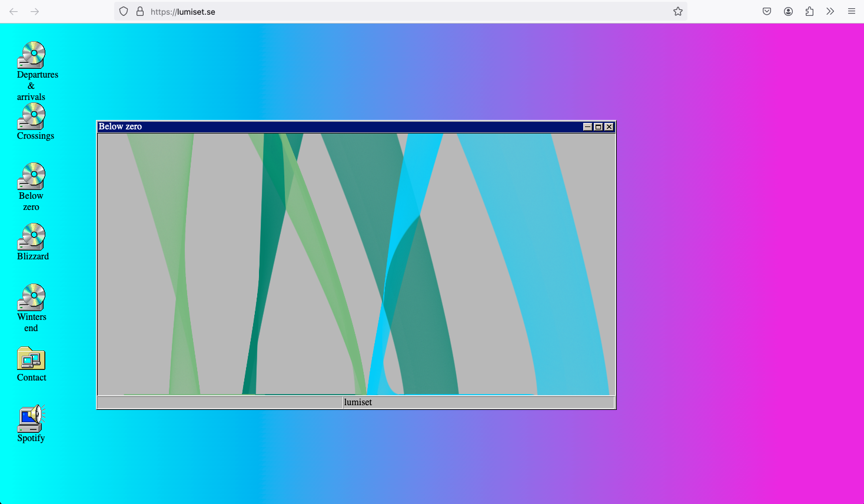Screen dimensions: 864x504
Task: Save page to Pocket icon
Action: tap(767, 11)
